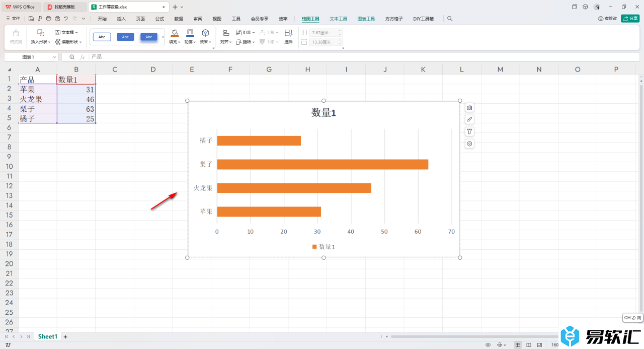Open the Outline (轮廓) dropdown

[190, 42]
